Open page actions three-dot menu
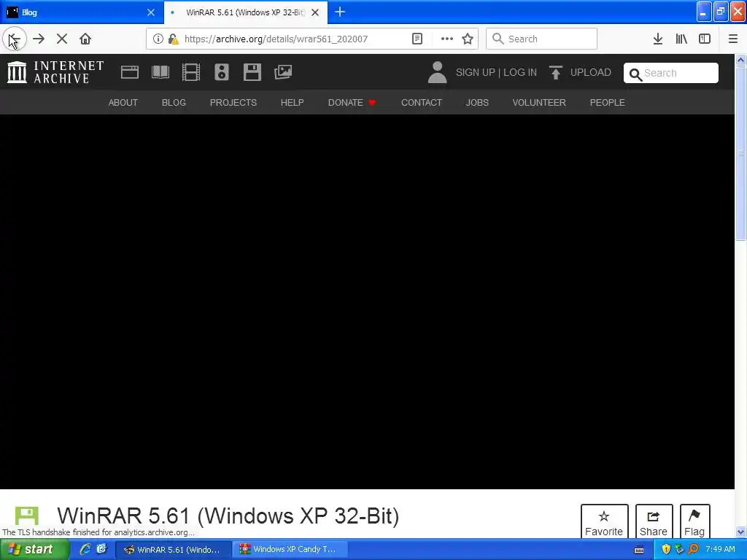The height and width of the screenshot is (560, 747). (x=447, y=39)
